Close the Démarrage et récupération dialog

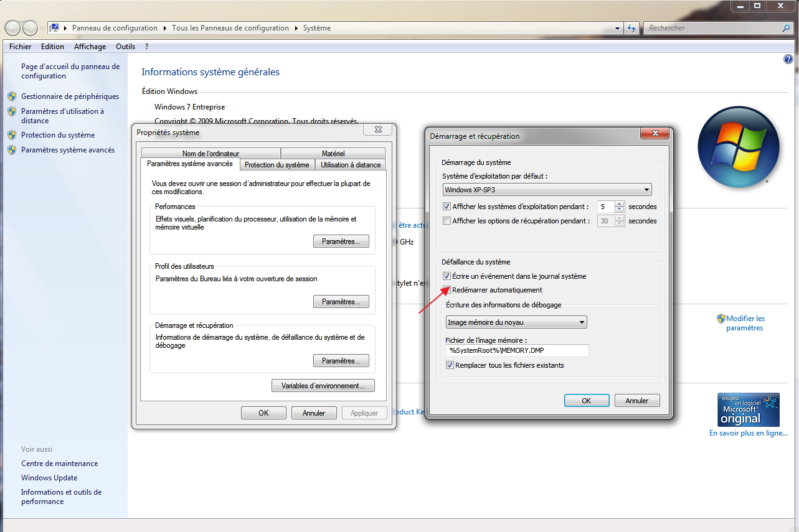[655, 133]
